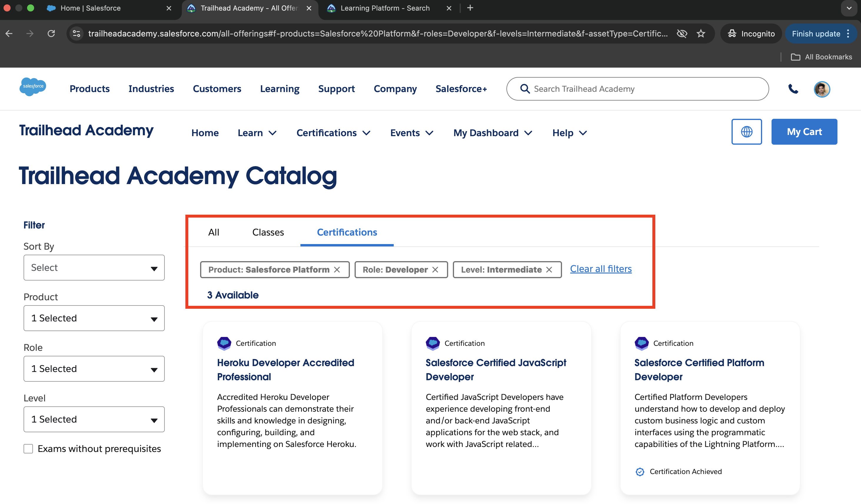Remove the Product: Salesforce Platform filter chip
This screenshot has height=504, width=861.
tap(337, 270)
